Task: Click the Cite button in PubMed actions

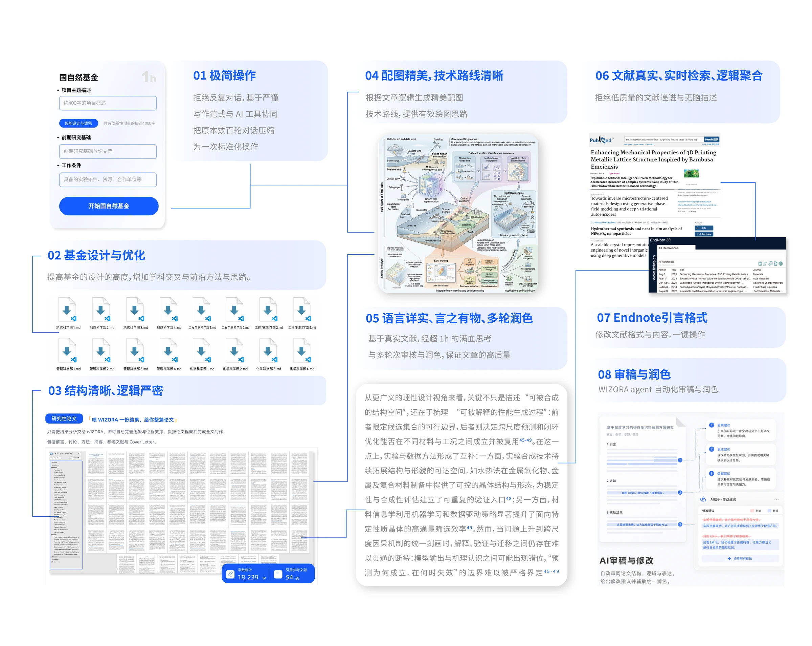Action: coord(703,228)
